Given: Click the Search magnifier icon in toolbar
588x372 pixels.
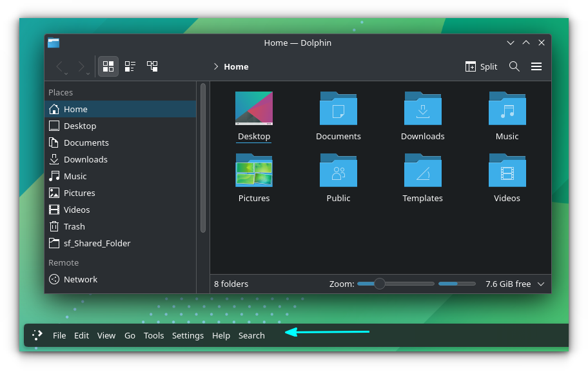Looking at the screenshot, I should pos(514,66).
